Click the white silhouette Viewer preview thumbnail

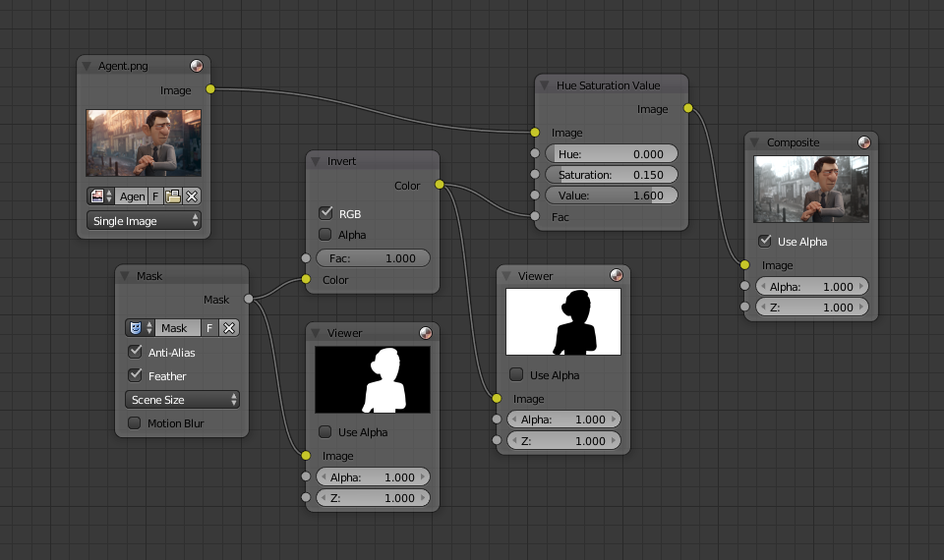373,379
